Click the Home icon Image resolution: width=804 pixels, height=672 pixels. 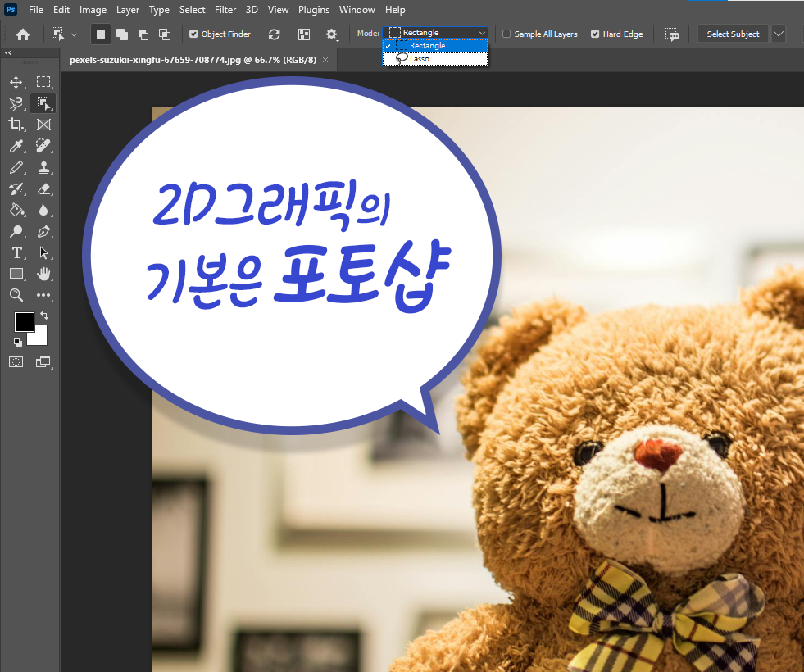[23, 34]
